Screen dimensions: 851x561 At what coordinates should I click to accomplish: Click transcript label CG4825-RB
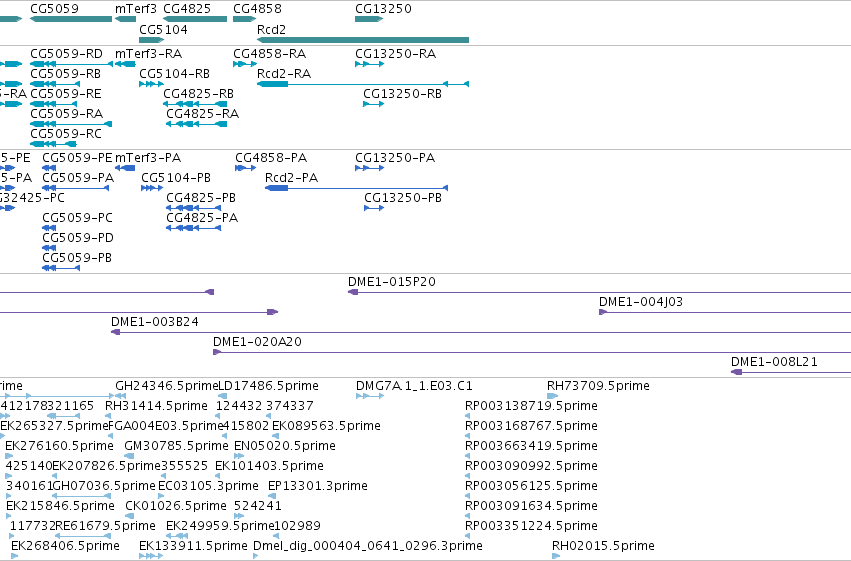pyautogui.click(x=199, y=94)
